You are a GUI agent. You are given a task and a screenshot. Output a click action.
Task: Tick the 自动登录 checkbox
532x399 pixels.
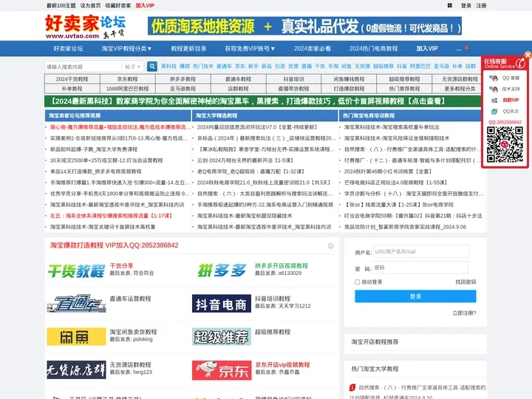coord(357,282)
